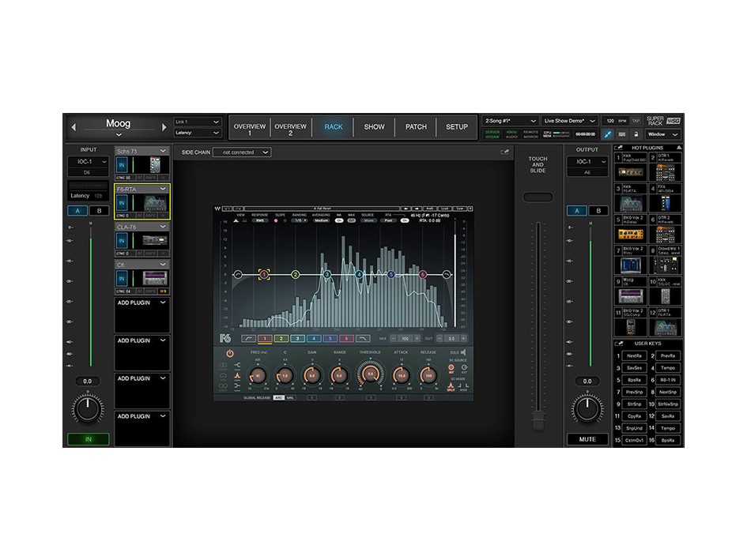Open the Link 1 dropdown
Image resolution: width=747 pixels, height=560 pixels.
[198, 122]
